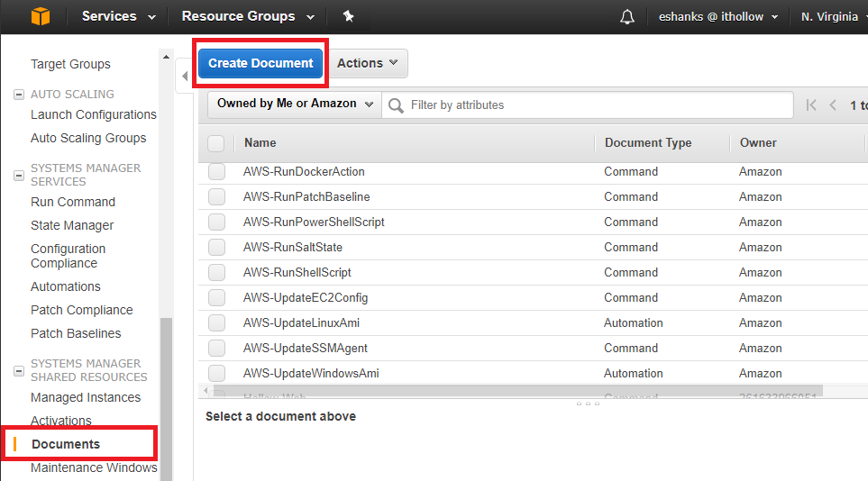
Task: Select checkbox for AWS-UpdateLinuxAmi
Action: coord(216,322)
